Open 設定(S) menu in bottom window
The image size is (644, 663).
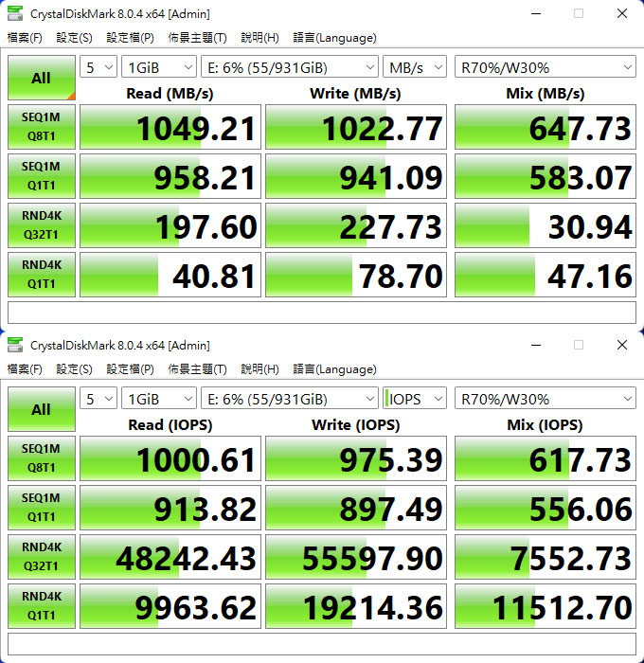tap(75, 369)
